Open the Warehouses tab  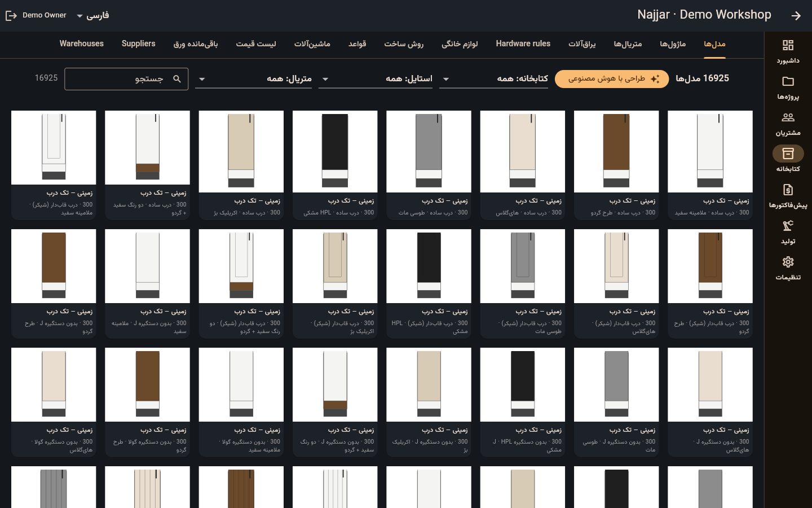tap(82, 43)
